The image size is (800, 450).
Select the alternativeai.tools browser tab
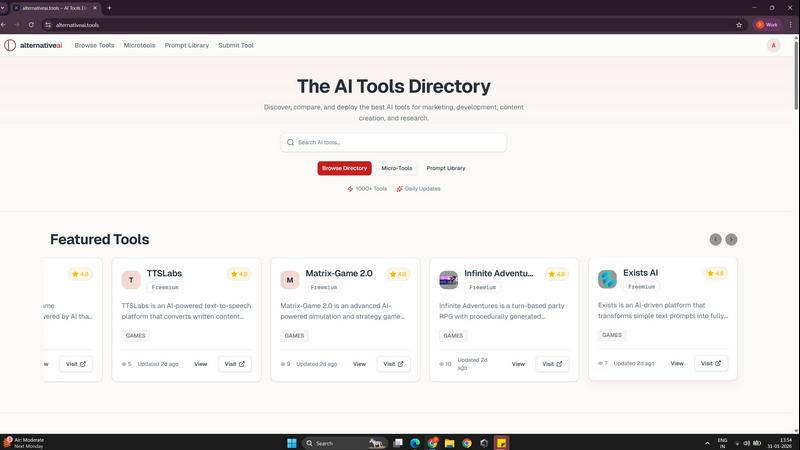55,8
